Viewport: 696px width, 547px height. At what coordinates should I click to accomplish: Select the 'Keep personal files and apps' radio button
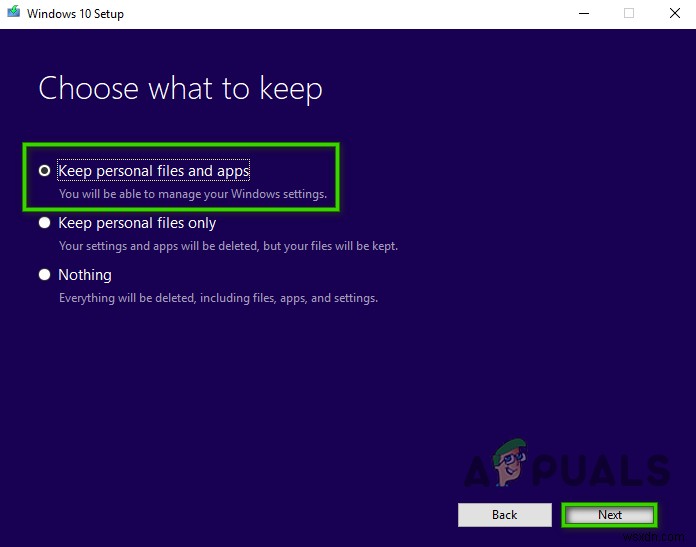44,170
